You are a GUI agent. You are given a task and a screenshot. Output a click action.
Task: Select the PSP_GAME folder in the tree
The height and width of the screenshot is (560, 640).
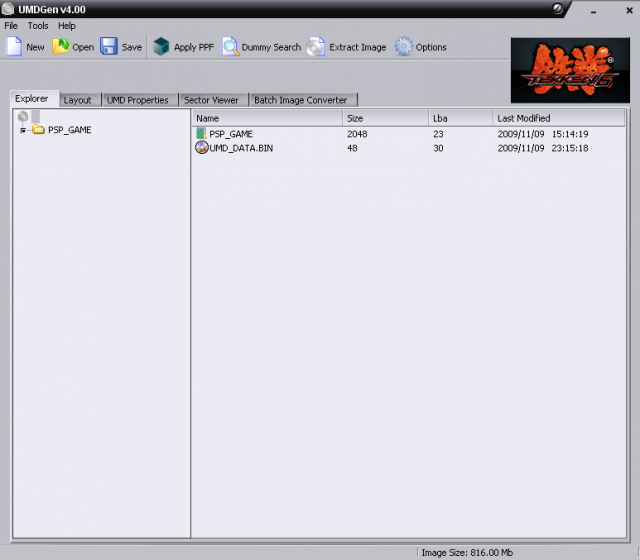(x=68, y=130)
